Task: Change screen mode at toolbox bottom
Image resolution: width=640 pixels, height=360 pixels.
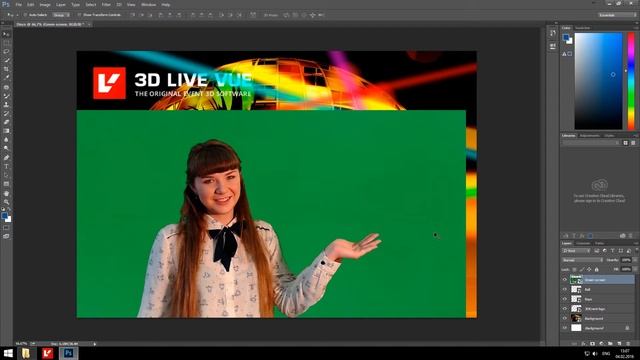Action: 6,236
